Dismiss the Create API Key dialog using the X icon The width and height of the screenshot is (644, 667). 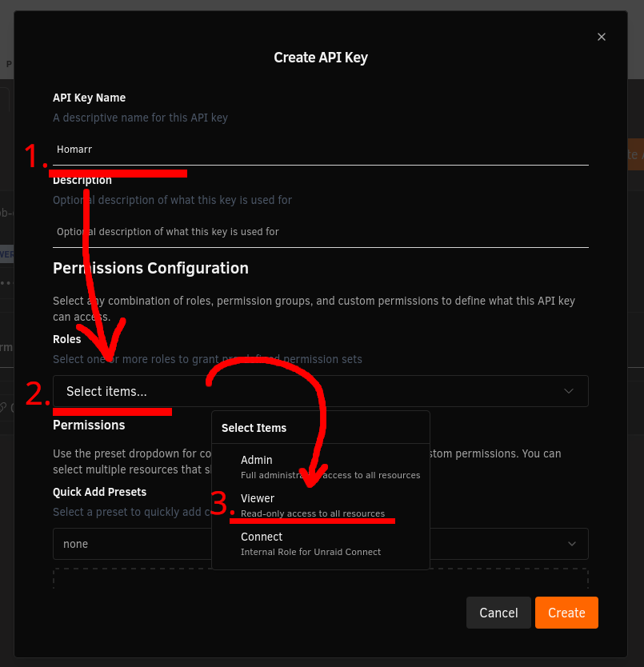[x=602, y=37]
